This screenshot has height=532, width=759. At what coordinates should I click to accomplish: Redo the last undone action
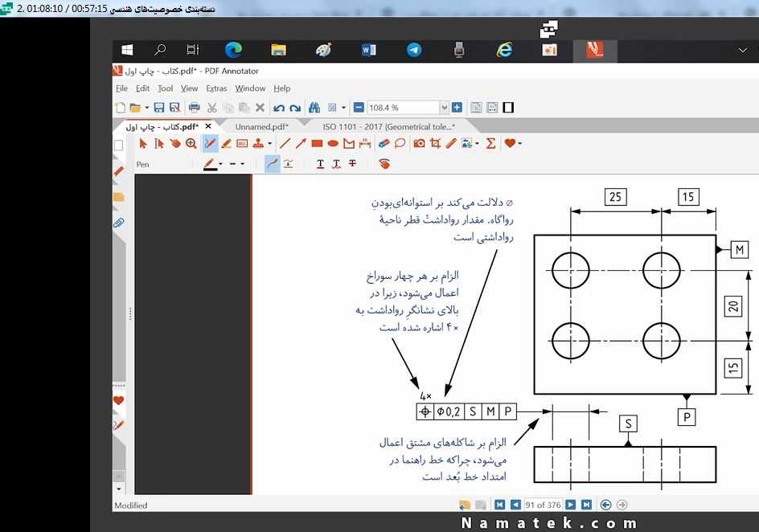(x=295, y=108)
